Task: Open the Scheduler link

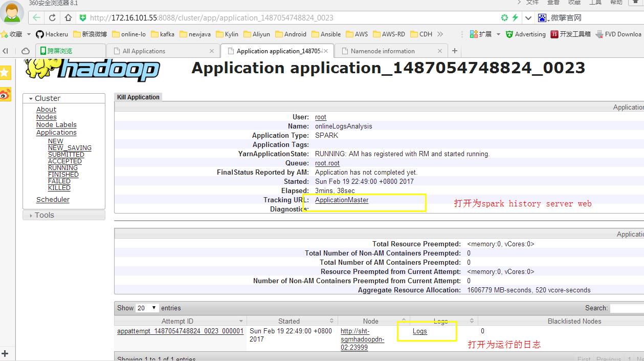Action: [x=53, y=199]
